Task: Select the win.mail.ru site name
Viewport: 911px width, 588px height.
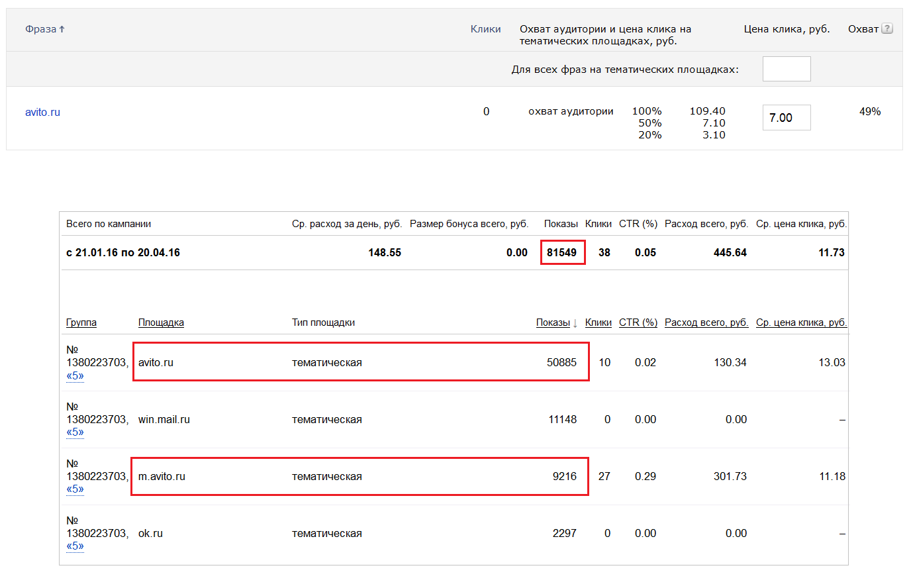Action: [164, 420]
